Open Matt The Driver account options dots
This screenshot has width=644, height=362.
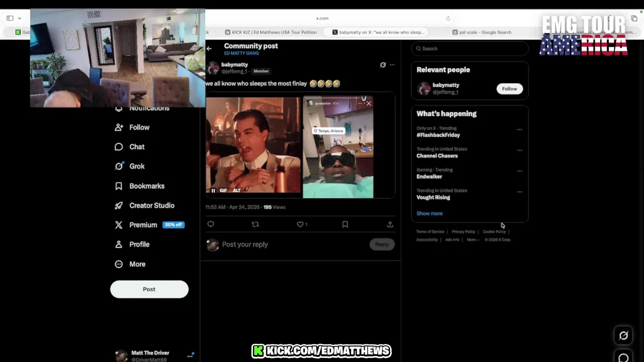pyautogui.click(x=190, y=356)
